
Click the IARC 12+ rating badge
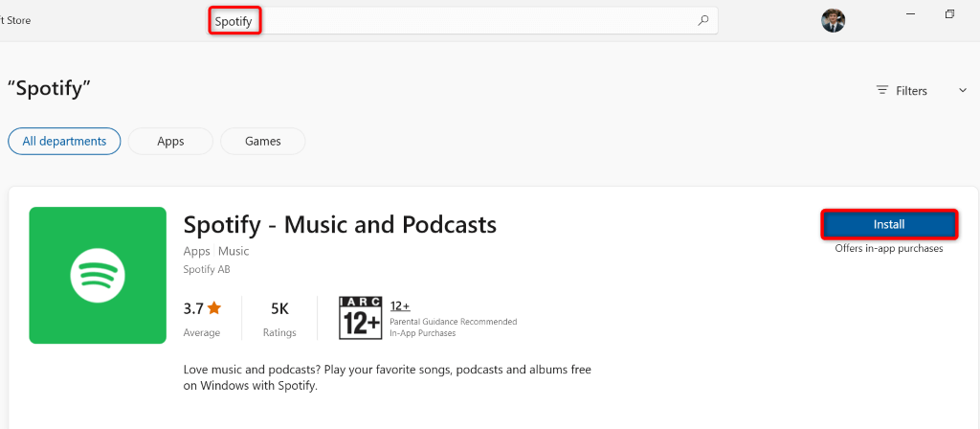(360, 317)
